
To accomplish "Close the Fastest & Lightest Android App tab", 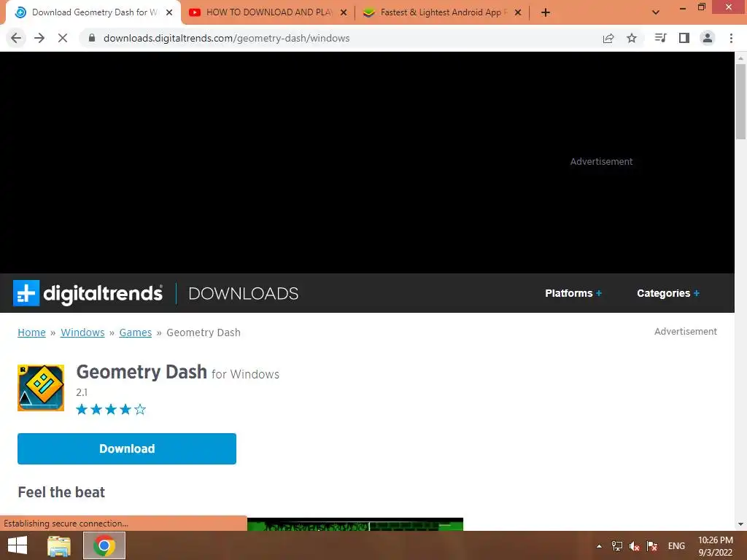I will click(x=518, y=12).
